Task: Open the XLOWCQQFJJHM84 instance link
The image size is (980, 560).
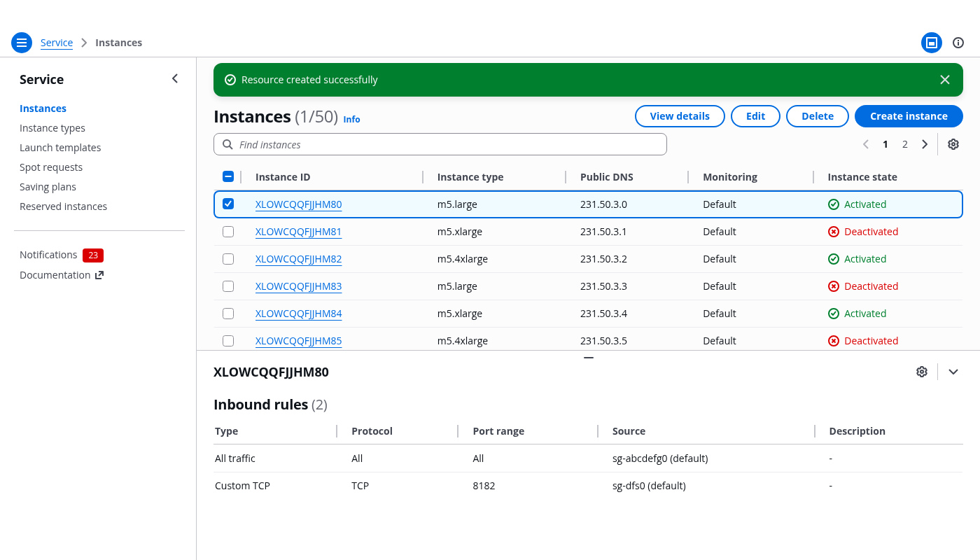Action: tap(298, 314)
